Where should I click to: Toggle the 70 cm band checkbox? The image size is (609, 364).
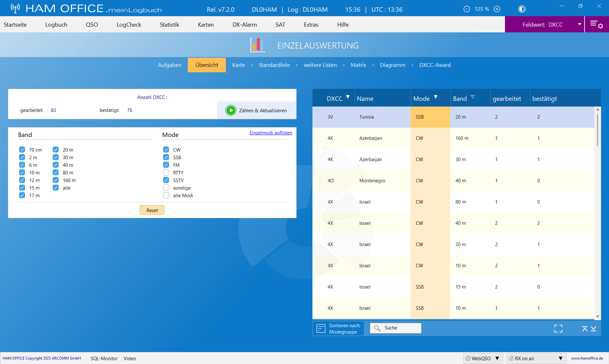coord(22,150)
